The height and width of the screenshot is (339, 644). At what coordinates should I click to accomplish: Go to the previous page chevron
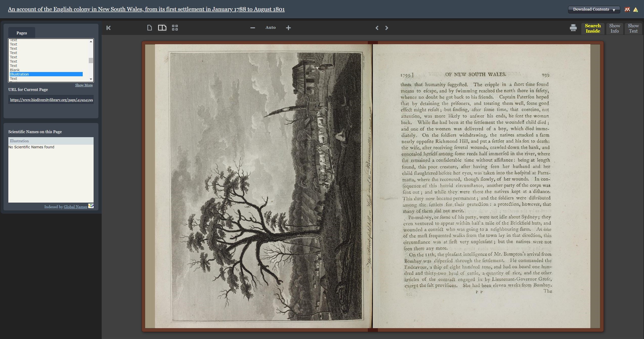(x=377, y=28)
